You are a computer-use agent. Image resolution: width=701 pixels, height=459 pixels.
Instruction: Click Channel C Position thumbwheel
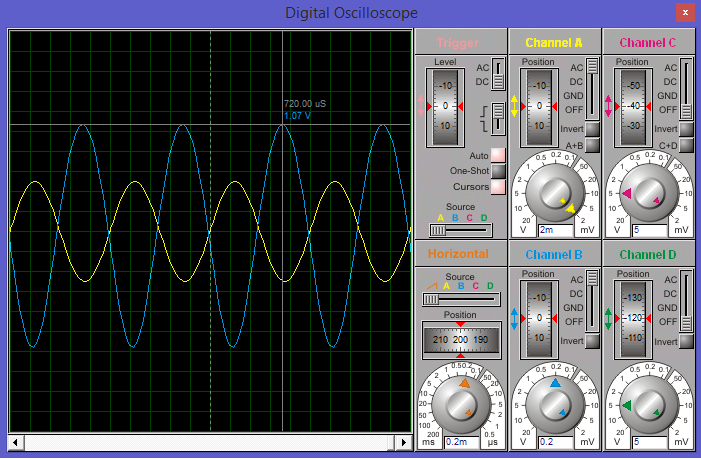coord(633,107)
